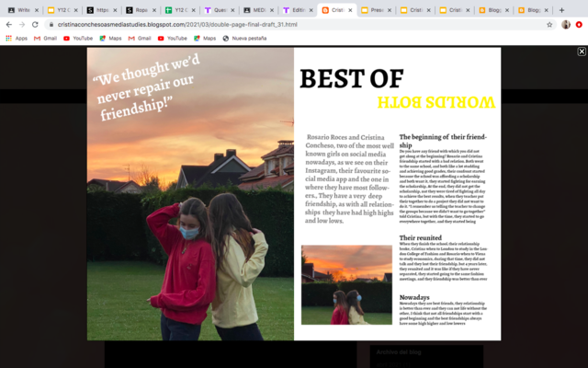
Task: Click the dimmed 'Archivo del blog' heading
Action: click(399, 352)
